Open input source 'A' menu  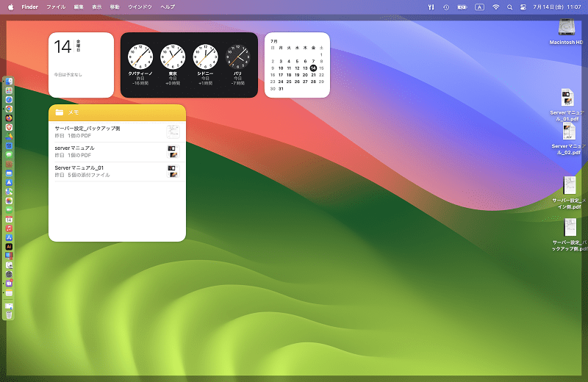point(479,7)
